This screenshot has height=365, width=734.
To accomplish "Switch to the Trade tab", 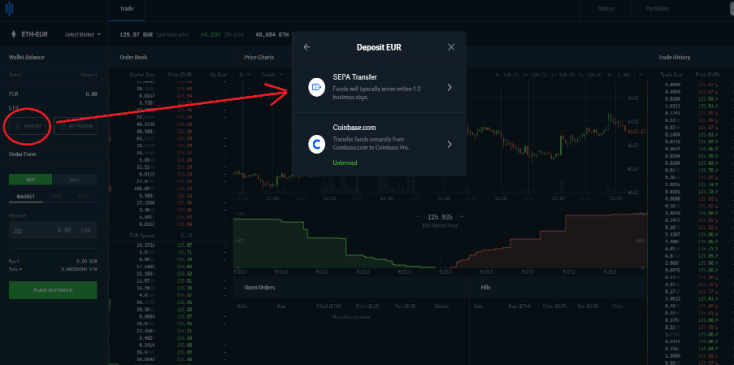I will click(x=127, y=9).
